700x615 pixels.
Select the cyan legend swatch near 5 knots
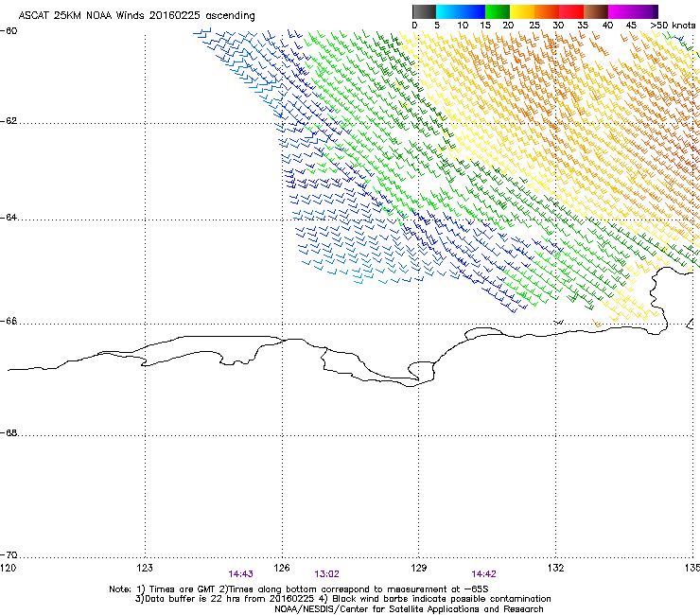click(x=447, y=11)
